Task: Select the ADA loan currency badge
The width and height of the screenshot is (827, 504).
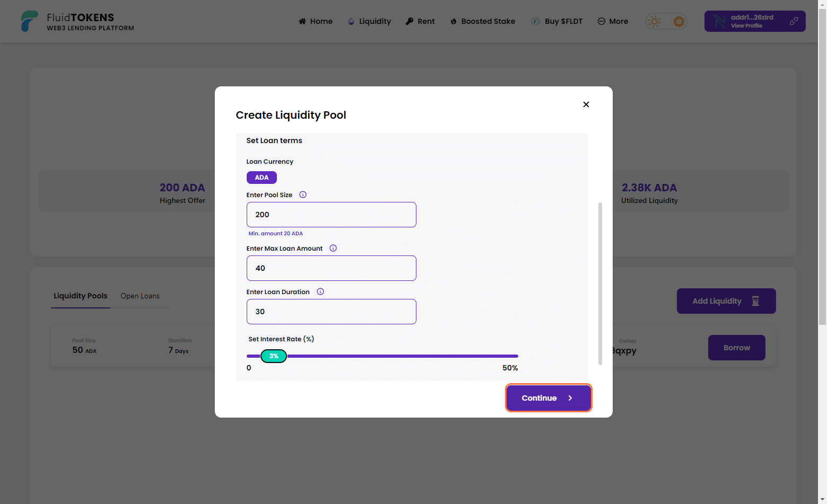Action: (262, 178)
